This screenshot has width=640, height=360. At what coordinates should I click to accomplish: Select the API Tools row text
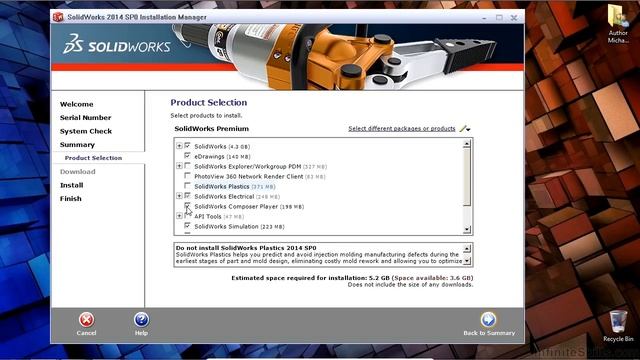[219, 217]
